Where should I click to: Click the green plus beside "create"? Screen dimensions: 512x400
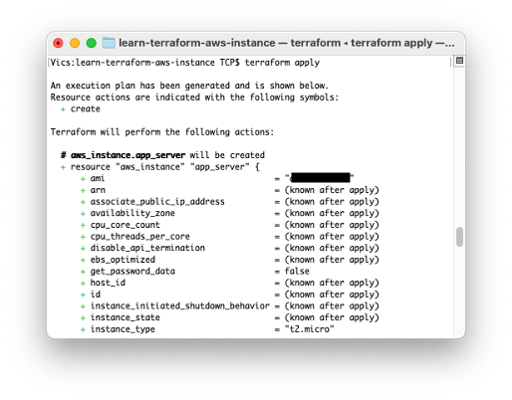63,109
